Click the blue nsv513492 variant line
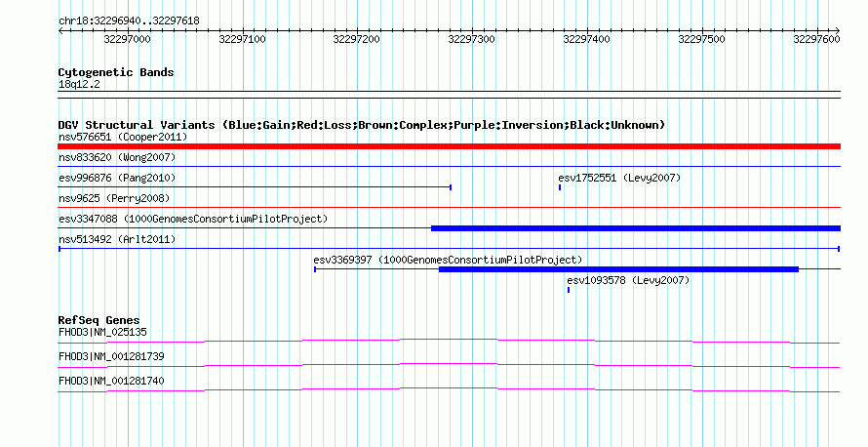The width and height of the screenshot is (868, 447). pos(449,249)
